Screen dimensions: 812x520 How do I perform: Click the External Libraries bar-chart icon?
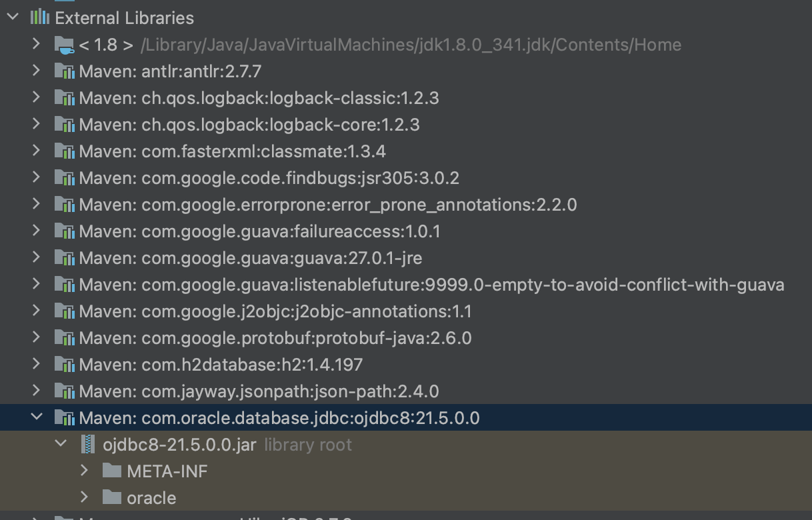point(40,17)
